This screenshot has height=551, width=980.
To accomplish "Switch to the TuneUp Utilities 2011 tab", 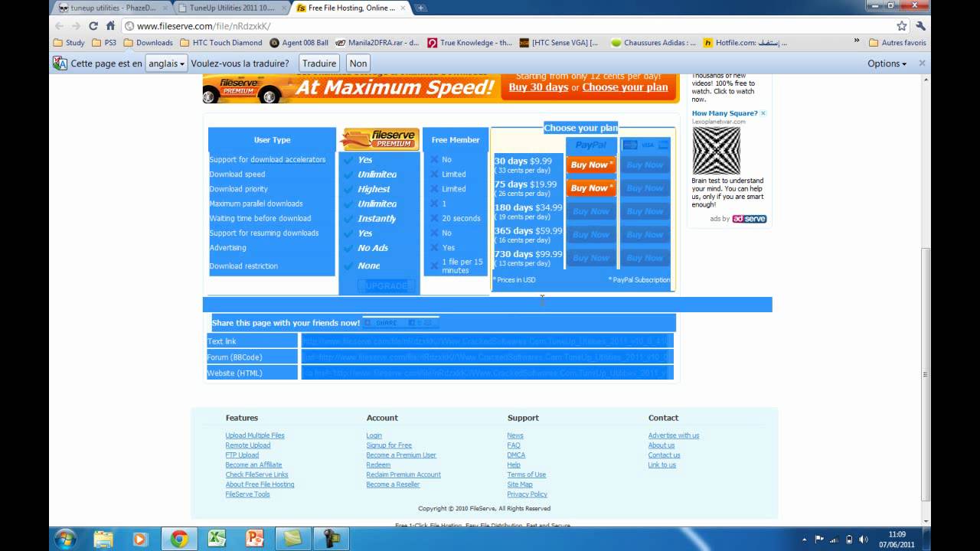I will coord(232,8).
